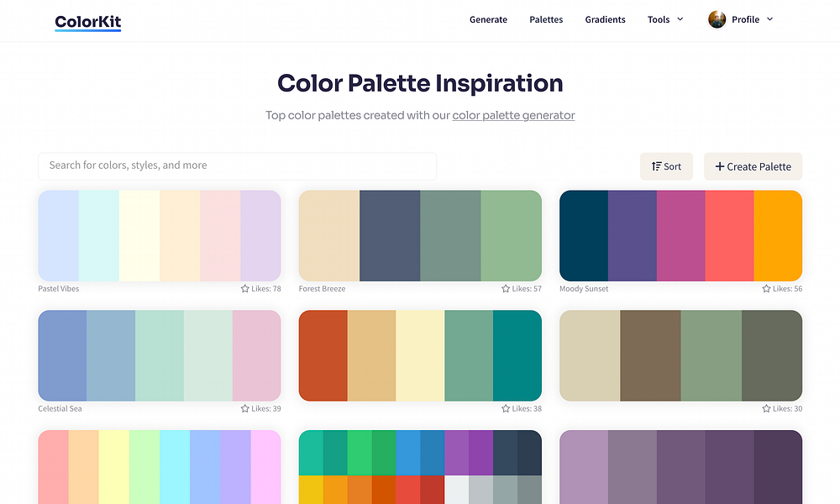
Task: Toggle the like star showing Likes: 38
Action: 506,408
